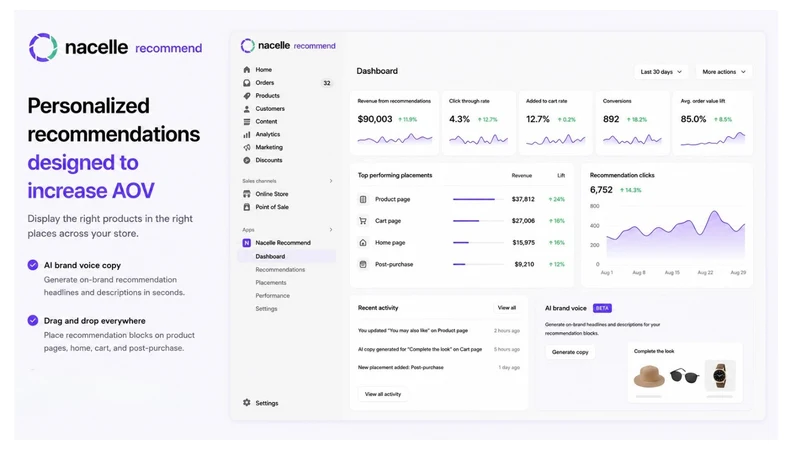Click the Product page placement icon
The image size is (800, 450).
363,199
